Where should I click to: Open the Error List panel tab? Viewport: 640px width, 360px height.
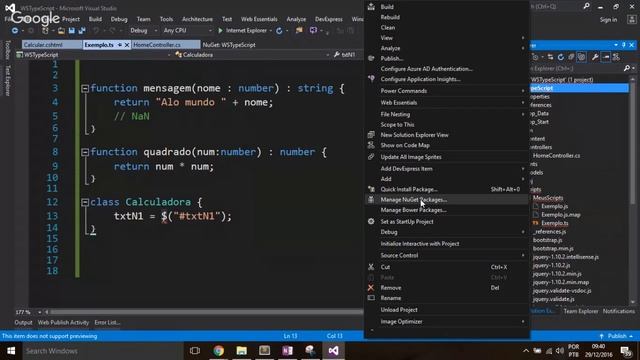tap(107, 322)
